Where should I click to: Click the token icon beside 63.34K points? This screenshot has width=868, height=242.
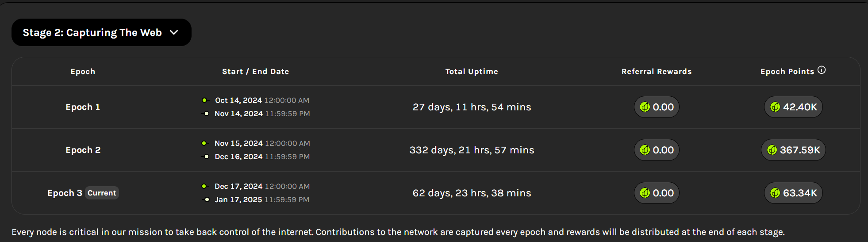tap(775, 193)
